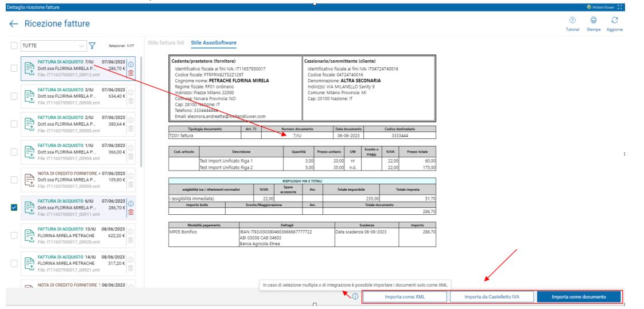This screenshot has width=644, height=309.
Task: Show info for invoice 2/IU
Action: [x=131, y=121]
